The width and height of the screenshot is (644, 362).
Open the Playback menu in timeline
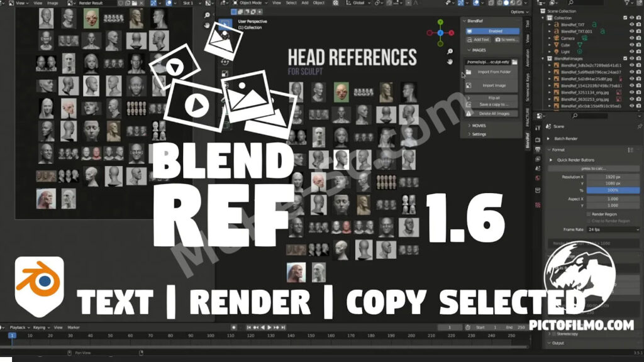[x=18, y=327]
